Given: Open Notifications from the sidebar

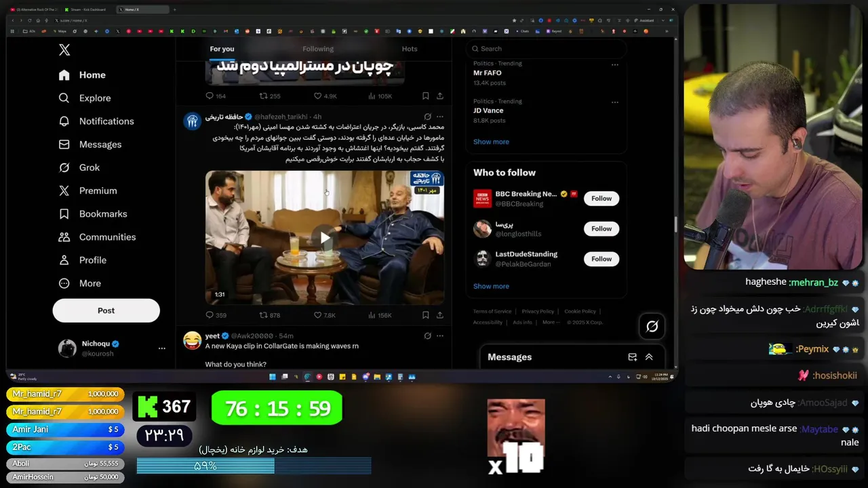Looking at the screenshot, I should pyautogui.click(x=97, y=121).
